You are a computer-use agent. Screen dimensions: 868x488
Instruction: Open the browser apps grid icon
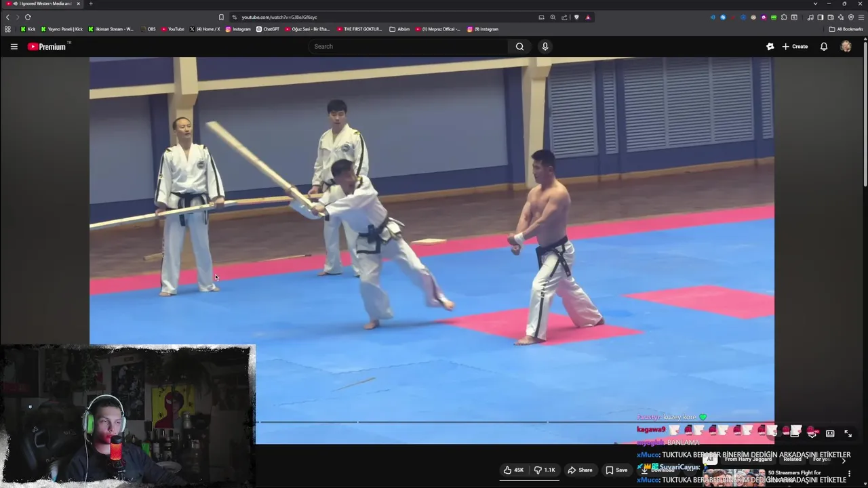(x=7, y=29)
